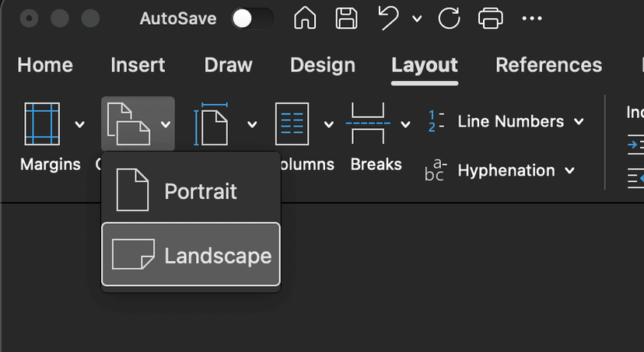Click the Redo circular arrow icon

(449, 18)
